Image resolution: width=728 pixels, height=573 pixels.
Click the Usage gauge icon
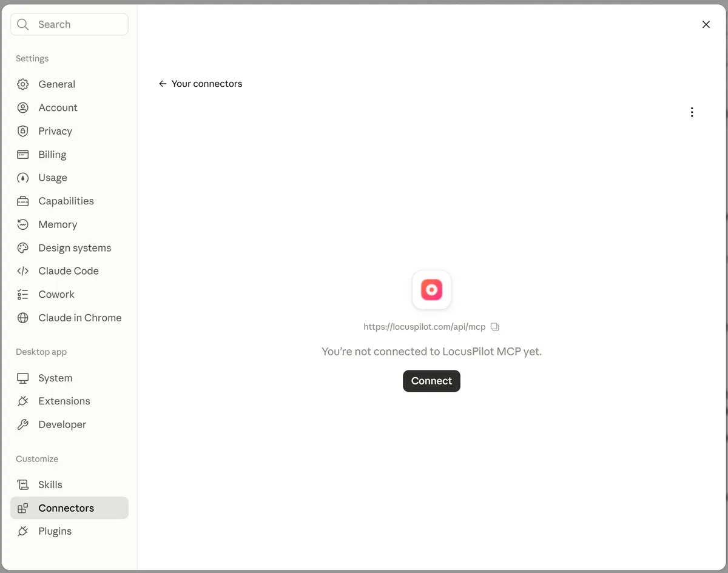point(23,178)
